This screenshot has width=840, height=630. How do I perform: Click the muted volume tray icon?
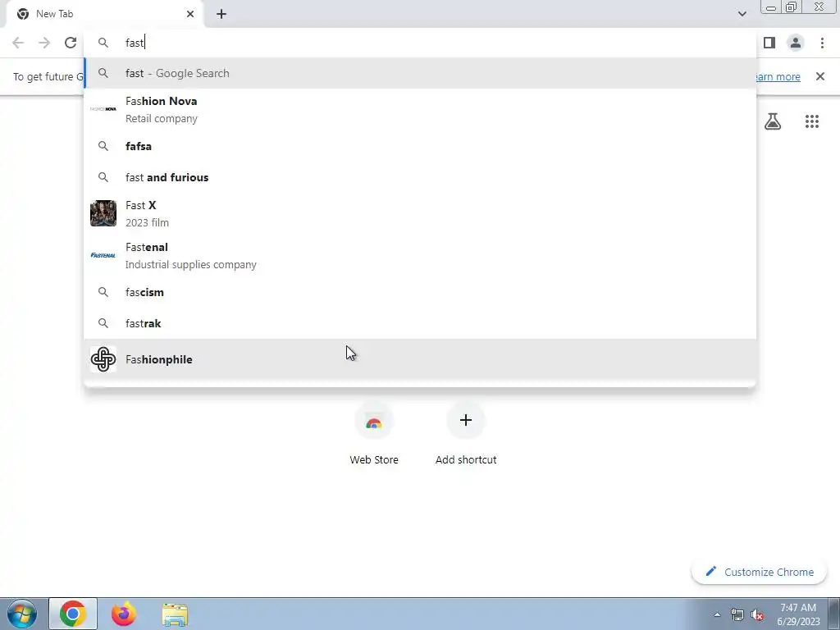tap(757, 614)
